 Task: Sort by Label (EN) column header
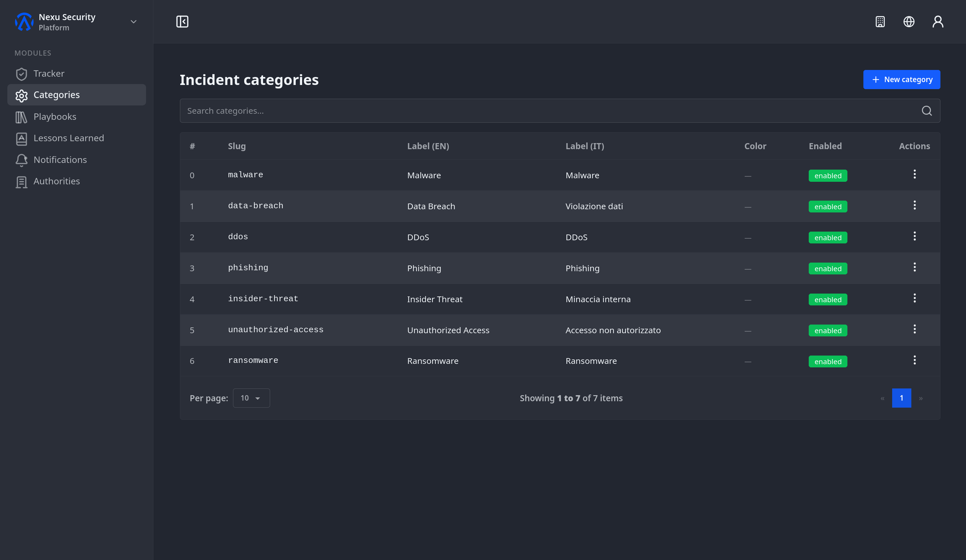click(428, 146)
